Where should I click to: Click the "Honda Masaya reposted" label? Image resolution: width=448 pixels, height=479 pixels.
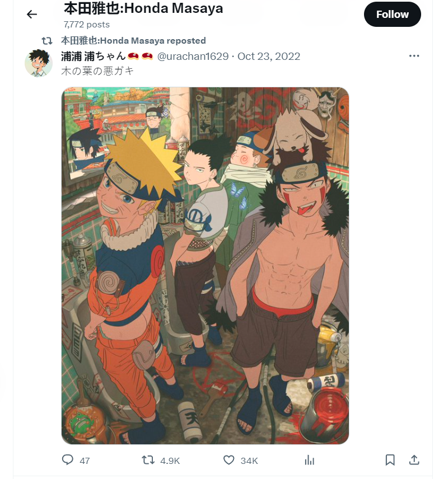pyautogui.click(x=133, y=41)
